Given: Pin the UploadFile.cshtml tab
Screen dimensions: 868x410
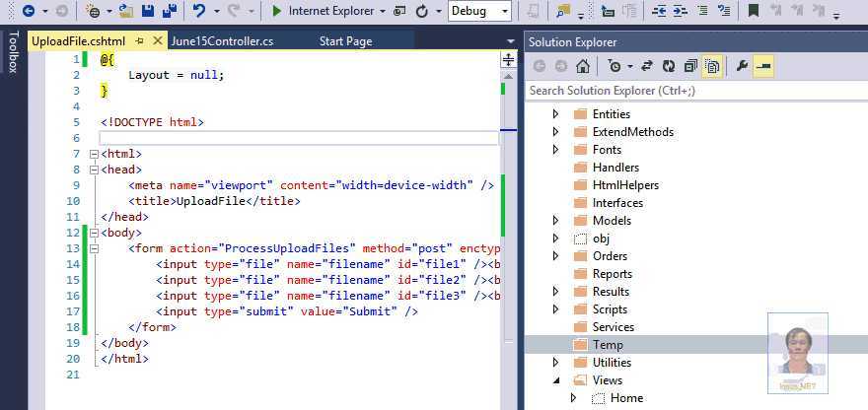Looking at the screenshot, I should pyautogui.click(x=139, y=41).
